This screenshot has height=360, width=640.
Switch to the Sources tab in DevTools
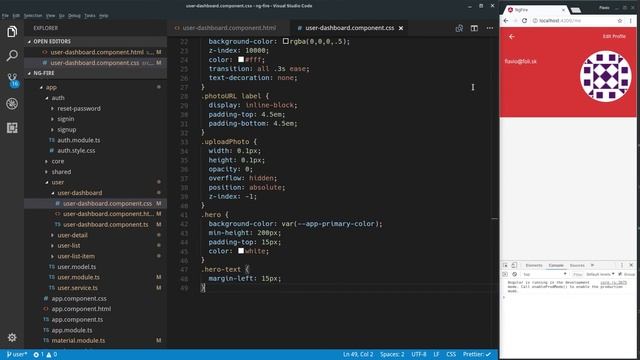(x=577, y=265)
